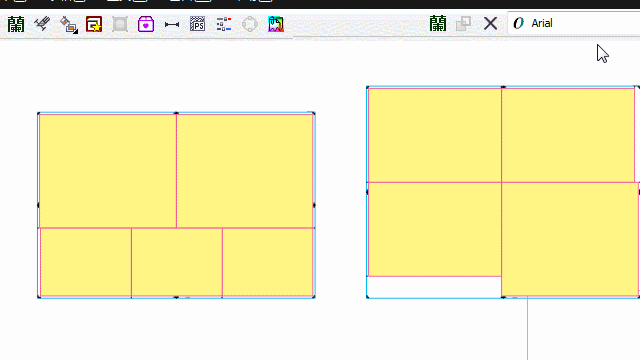
Task: Select the top-right yellow rectangle in the right group
Action: point(568,135)
